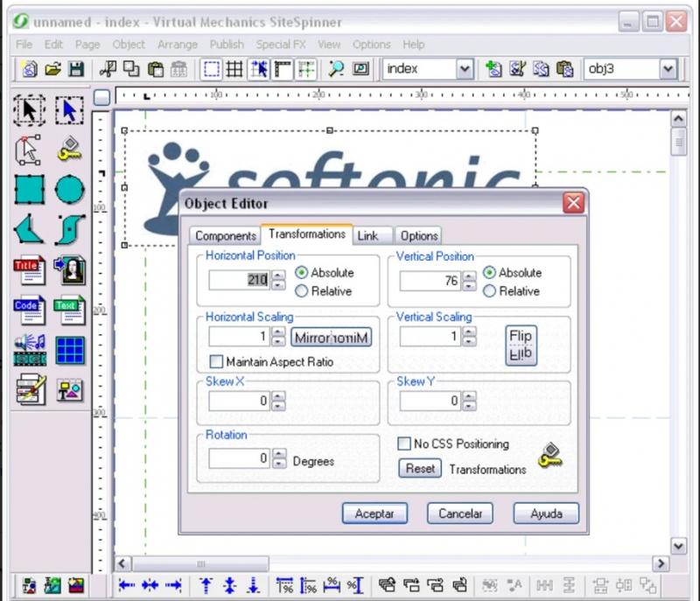Select Absolute for Horizontal Position
Image resolution: width=700 pixels, height=601 pixels.
click(x=325, y=273)
